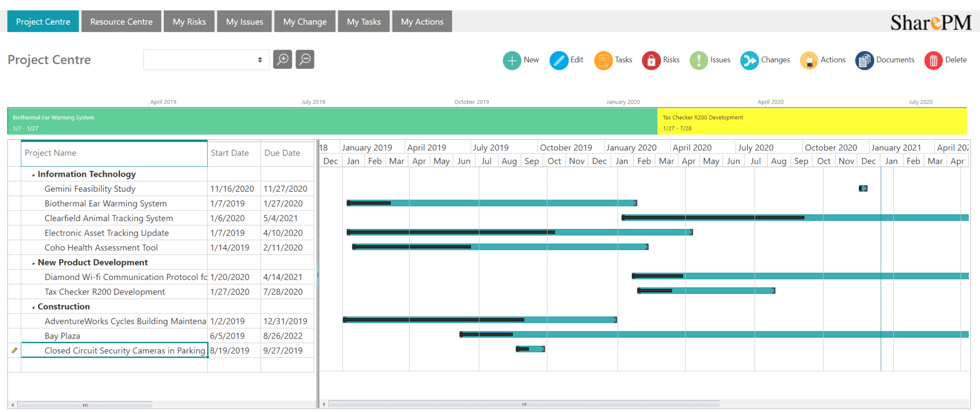
Task: Click the July 2019 Gantt quarter header
Action: [x=503, y=147]
